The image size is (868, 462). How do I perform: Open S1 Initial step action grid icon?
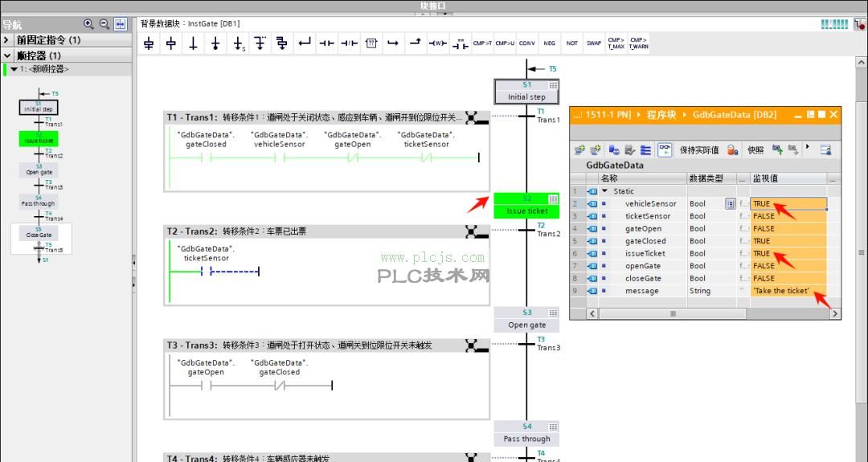pyautogui.click(x=553, y=85)
